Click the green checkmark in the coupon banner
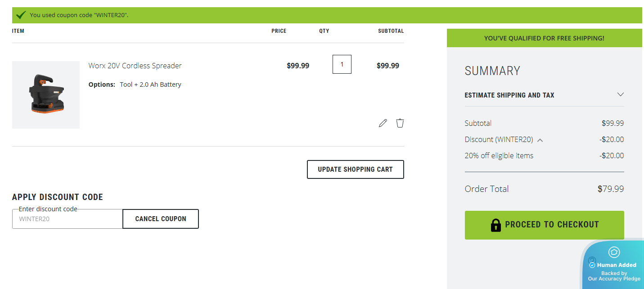Screen dimensions: 644x289 coord(21,14)
